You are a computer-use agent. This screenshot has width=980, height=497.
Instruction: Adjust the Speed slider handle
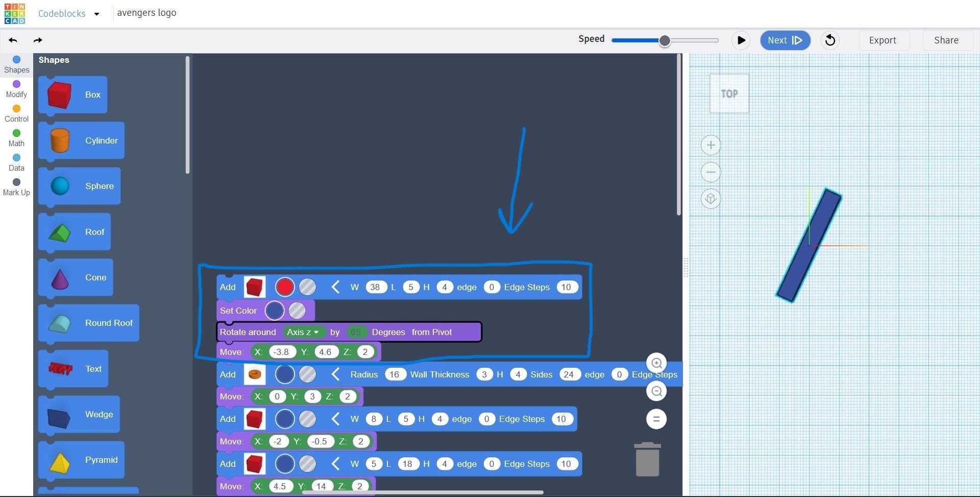pyautogui.click(x=665, y=40)
